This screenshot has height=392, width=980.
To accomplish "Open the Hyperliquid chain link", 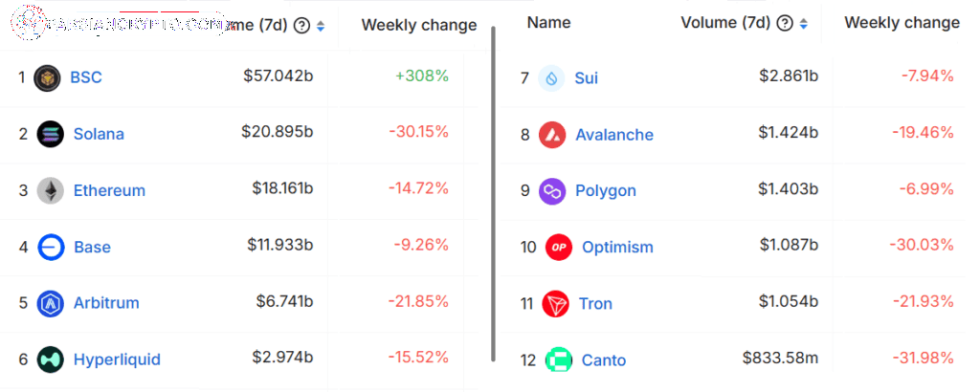I will tap(117, 359).
